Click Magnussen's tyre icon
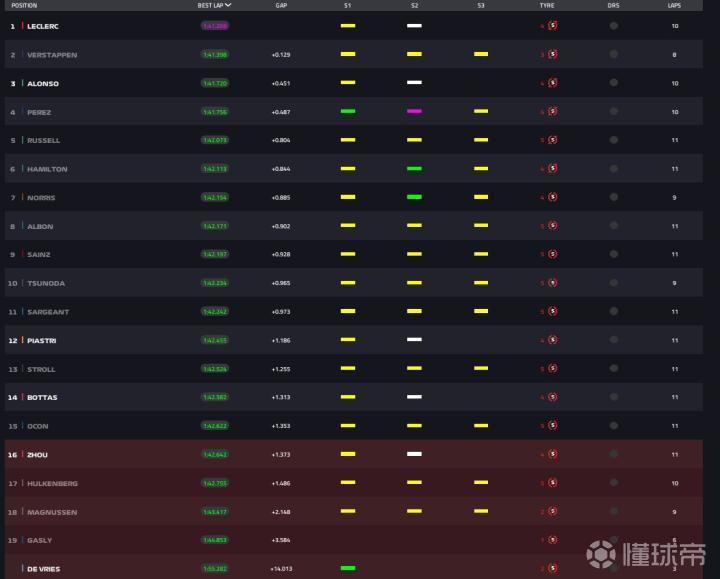The width and height of the screenshot is (720, 579). coord(552,512)
